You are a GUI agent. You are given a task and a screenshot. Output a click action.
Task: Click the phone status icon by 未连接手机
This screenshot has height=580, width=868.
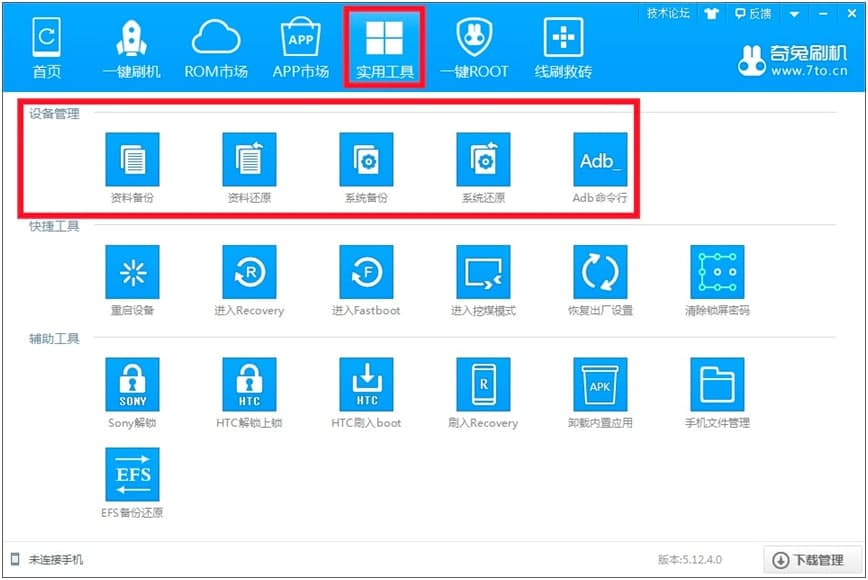(16, 559)
